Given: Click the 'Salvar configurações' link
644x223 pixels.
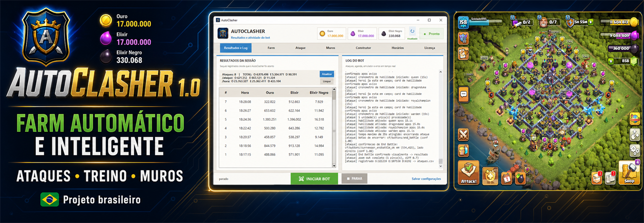Looking at the screenshot, I should tap(426, 178).
